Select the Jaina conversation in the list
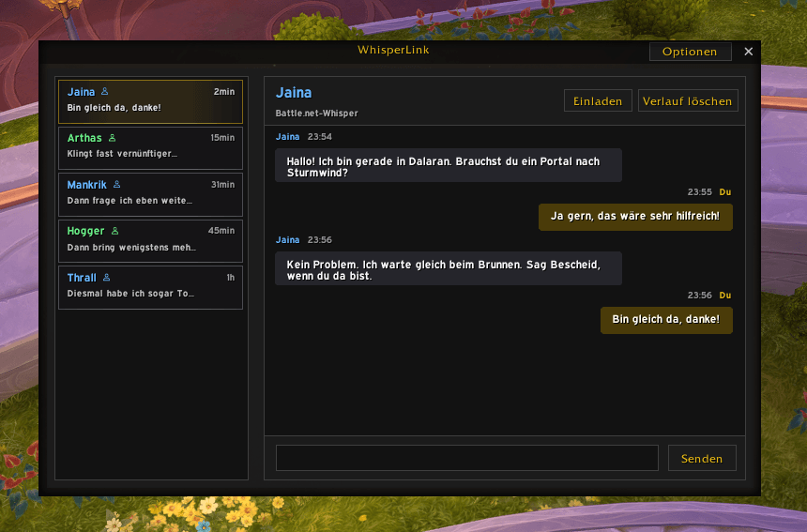 click(150, 101)
